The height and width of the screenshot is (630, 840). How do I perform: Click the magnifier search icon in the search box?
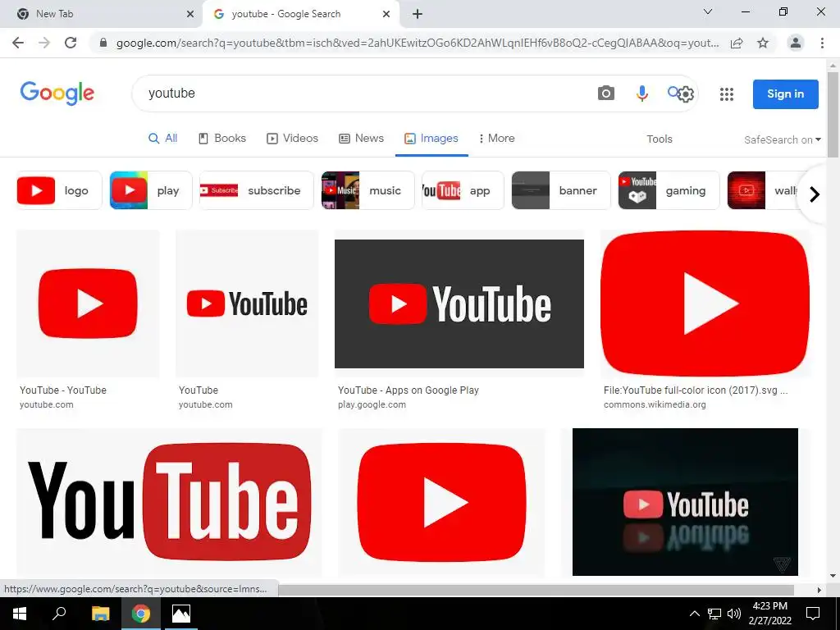(673, 92)
